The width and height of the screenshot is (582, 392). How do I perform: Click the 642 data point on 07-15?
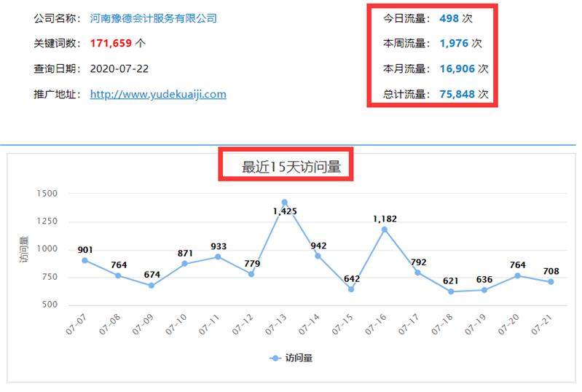[351, 289]
